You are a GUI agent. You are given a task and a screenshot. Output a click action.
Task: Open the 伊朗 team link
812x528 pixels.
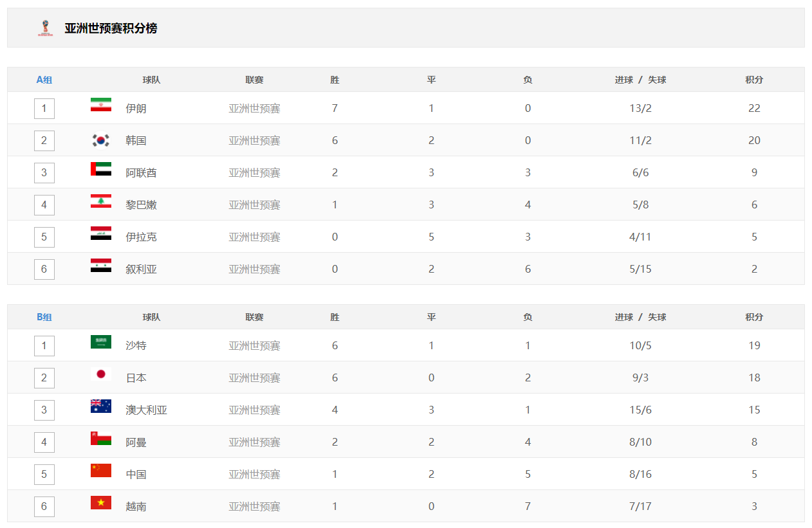pos(136,108)
